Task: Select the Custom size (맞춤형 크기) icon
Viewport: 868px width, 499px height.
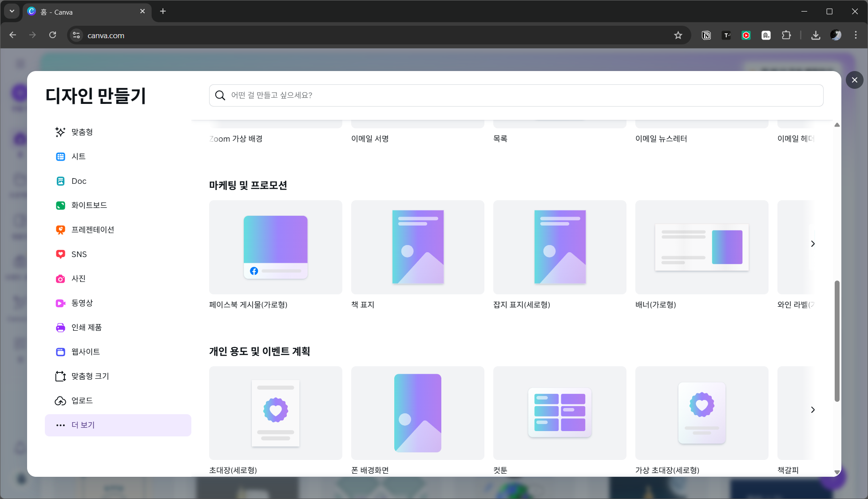Action: tap(60, 376)
